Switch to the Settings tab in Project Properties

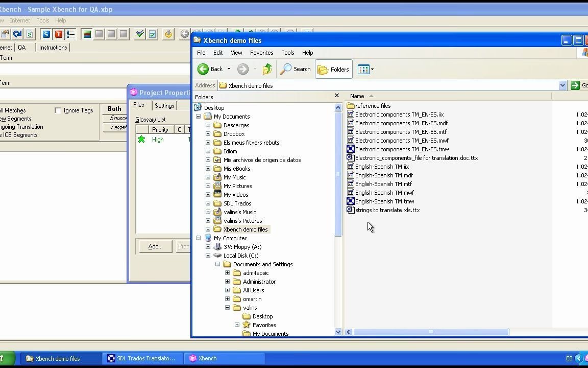coord(164,105)
